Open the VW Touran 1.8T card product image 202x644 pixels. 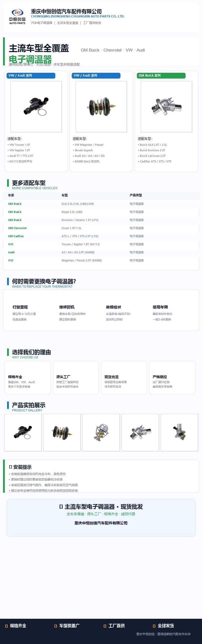click(x=36, y=107)
